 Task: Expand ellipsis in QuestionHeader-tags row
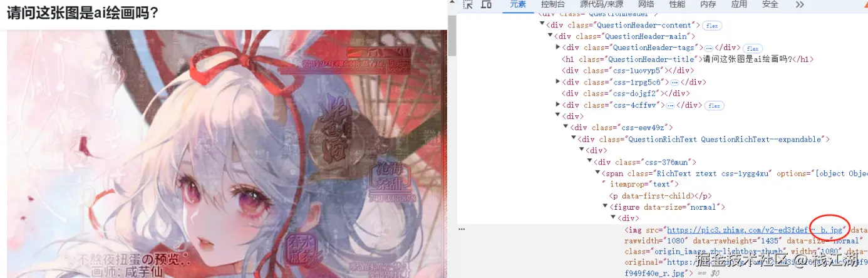(x=709, y=48)
